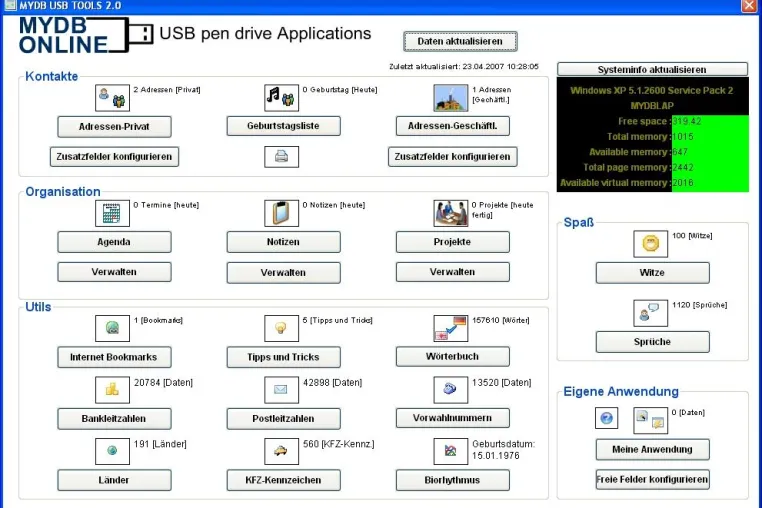Viewport: 762px width, 508px height.
Task: Click the chart icon above Biorhythmus
Action: [450, 451]
